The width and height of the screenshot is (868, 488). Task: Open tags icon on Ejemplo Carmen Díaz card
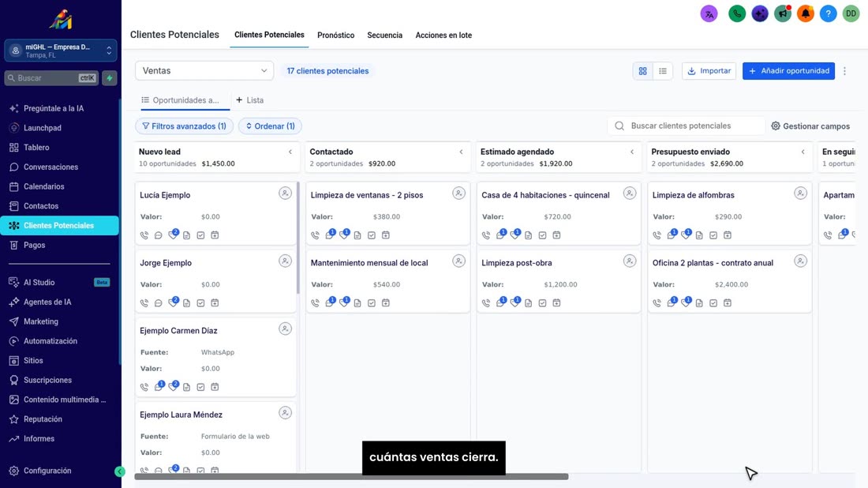pos(174,386)
